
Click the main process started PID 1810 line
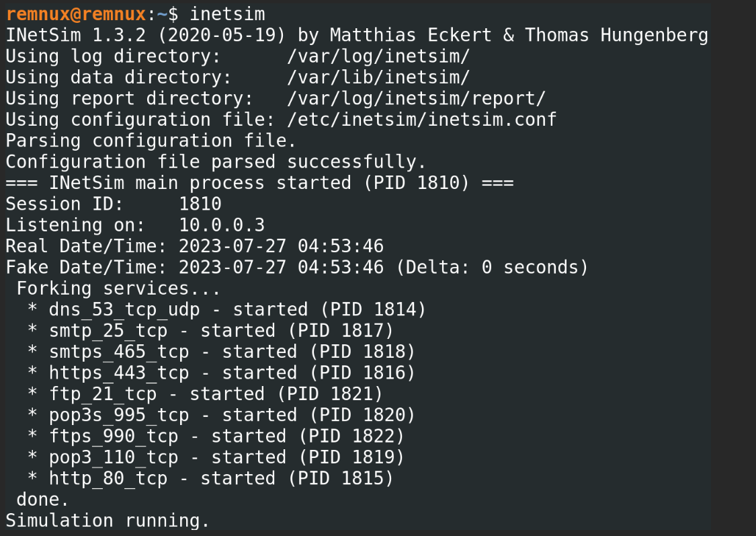tap(259, 183)
